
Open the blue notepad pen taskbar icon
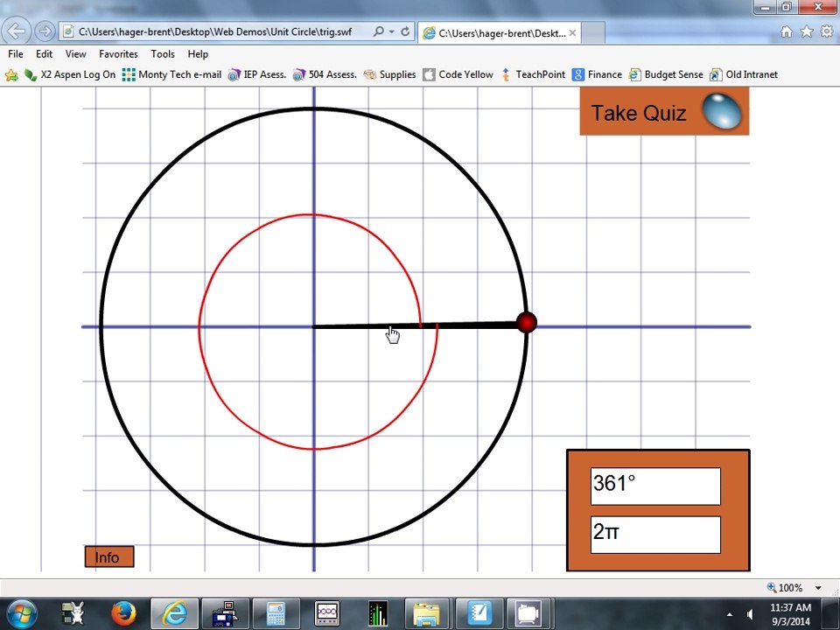pyautogui.click(x=479, y=614)
